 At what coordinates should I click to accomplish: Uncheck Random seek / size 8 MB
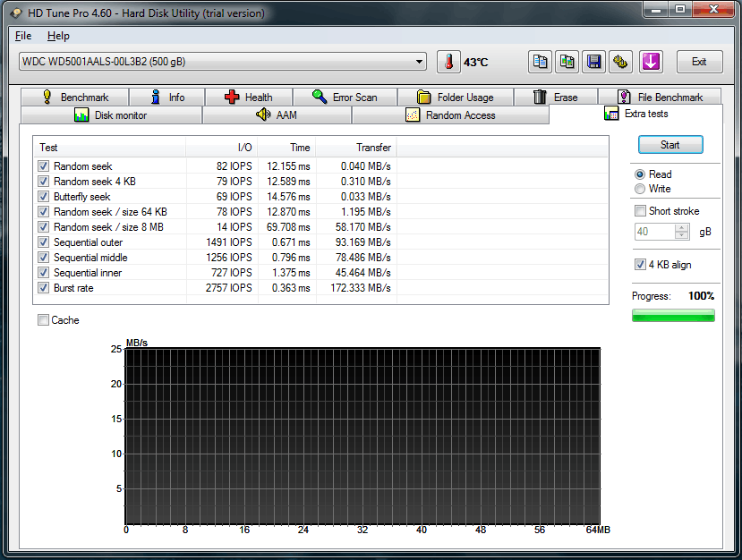[44, 227]
